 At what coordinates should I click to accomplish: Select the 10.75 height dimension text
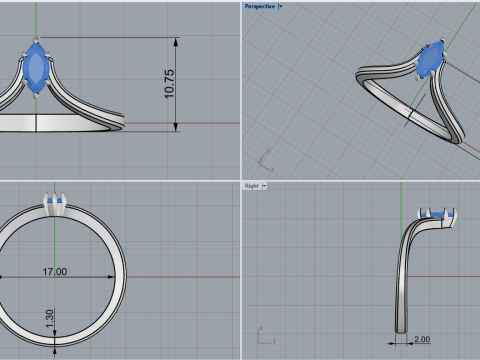tap(169, 84)
